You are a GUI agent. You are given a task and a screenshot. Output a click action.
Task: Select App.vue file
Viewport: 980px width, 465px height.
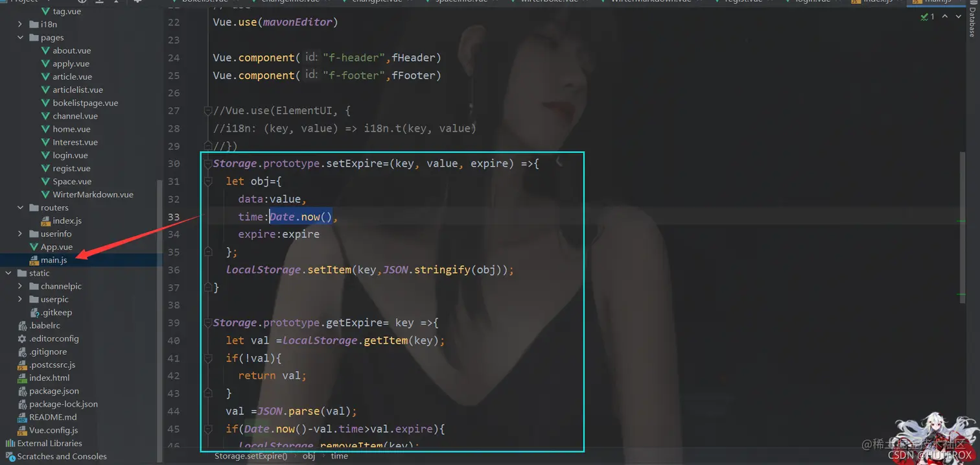click(x=56, y=247)
